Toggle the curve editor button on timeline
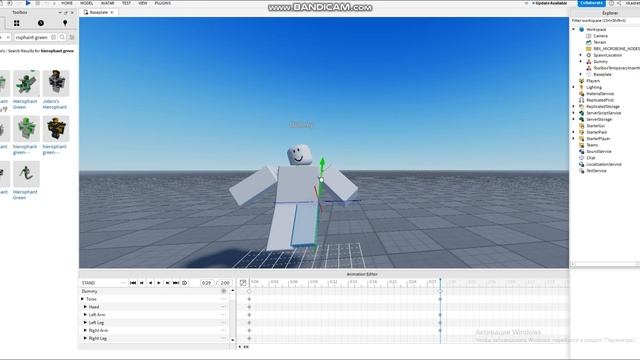This screenshot has width=640, height=360. point(243,283)
